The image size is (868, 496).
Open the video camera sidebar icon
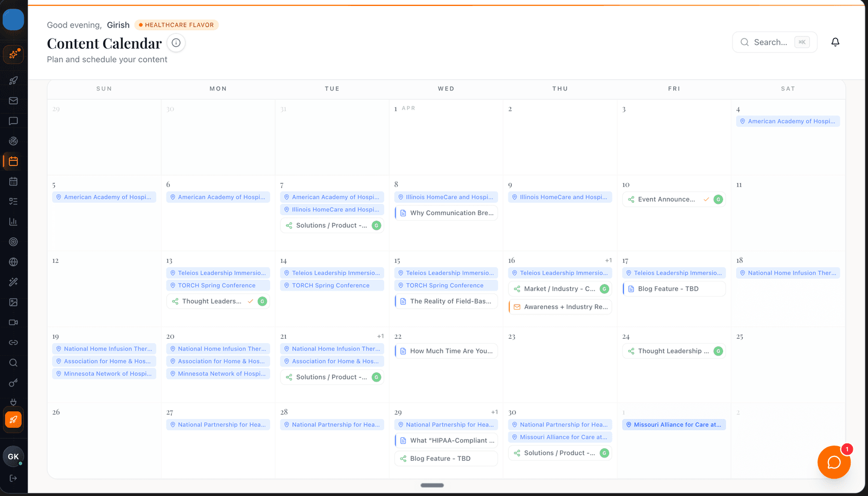pos(14,322)
